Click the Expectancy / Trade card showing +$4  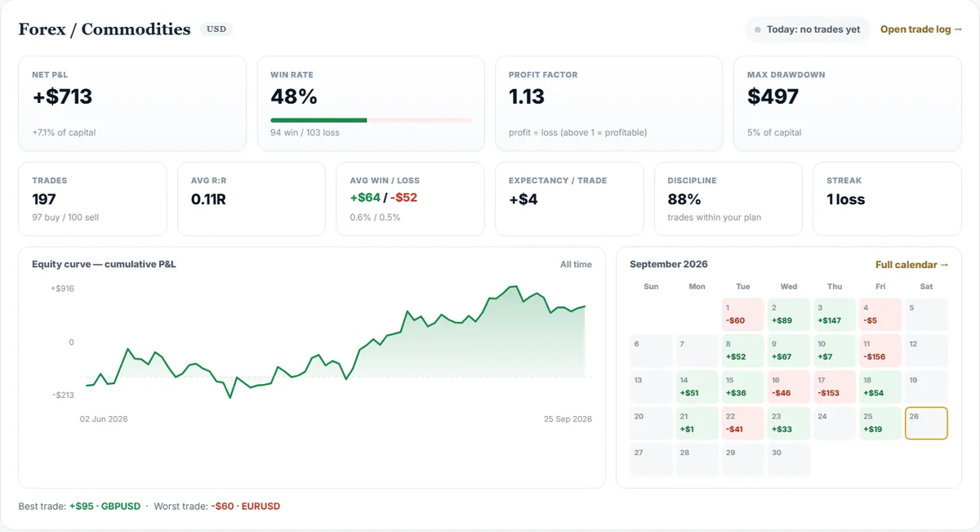(569, 199)
